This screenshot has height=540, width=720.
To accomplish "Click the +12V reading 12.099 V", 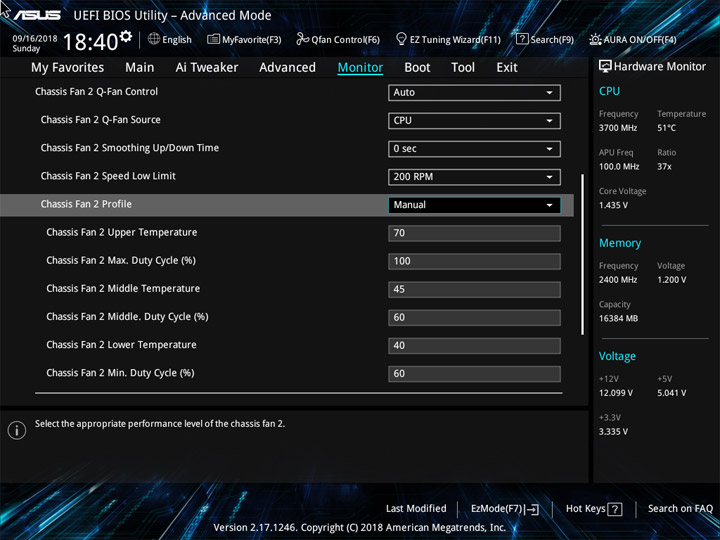I will (615, 393).
